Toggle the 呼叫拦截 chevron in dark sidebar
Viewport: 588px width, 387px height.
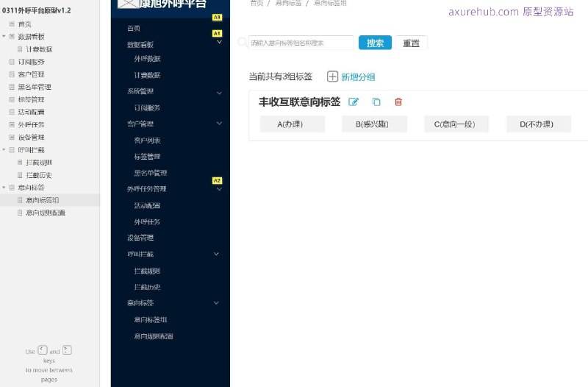[x=216, y=254]
